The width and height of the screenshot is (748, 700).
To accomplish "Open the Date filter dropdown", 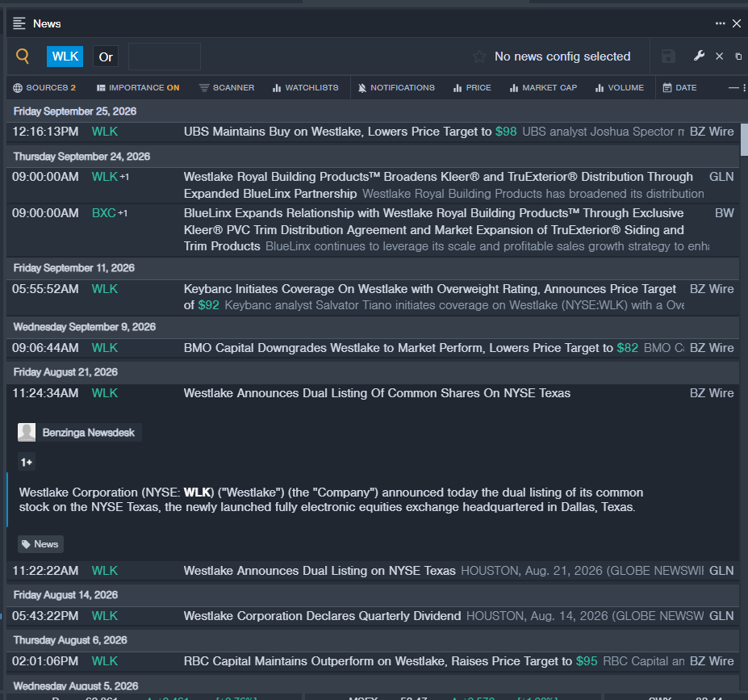I will coord(679,88).
